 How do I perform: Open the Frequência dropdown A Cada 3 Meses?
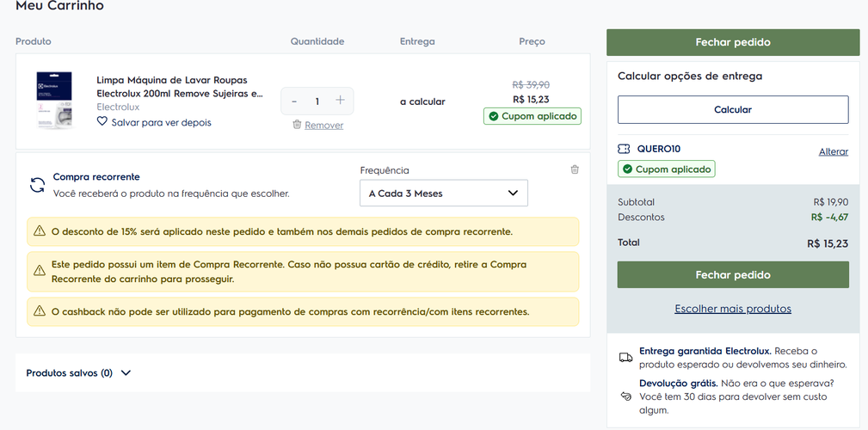pos(443,193)
